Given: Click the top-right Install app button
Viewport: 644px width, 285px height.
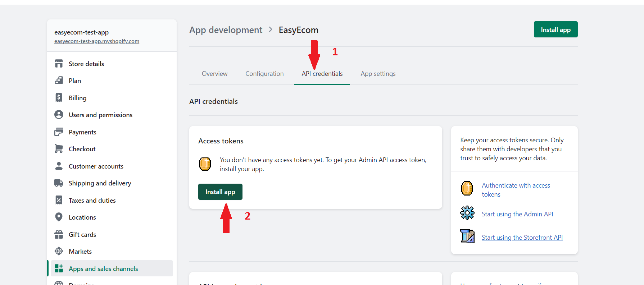Looking at the screenshot, I should (556, 29).
